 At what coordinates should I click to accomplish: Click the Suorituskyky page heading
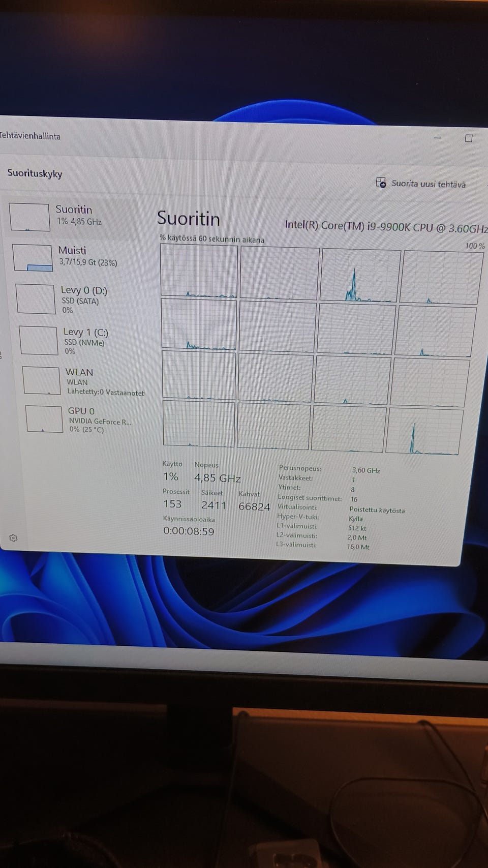coord(35,173)
